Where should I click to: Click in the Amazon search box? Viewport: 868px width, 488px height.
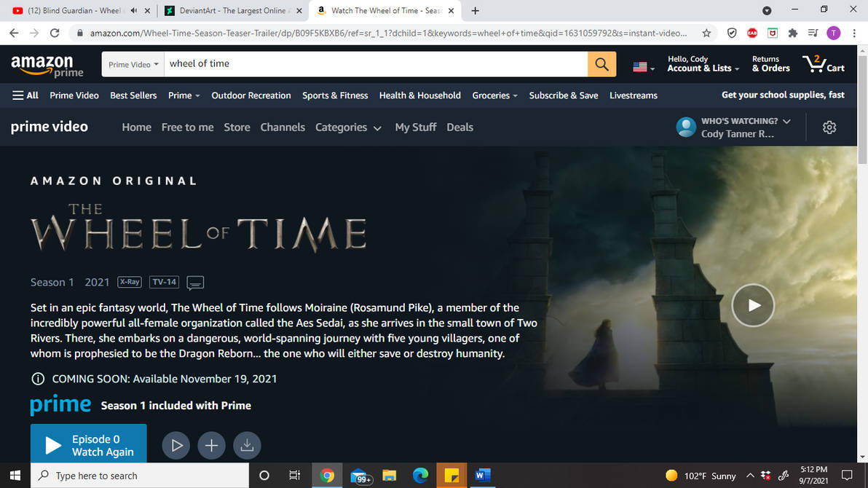pos(376,64)
